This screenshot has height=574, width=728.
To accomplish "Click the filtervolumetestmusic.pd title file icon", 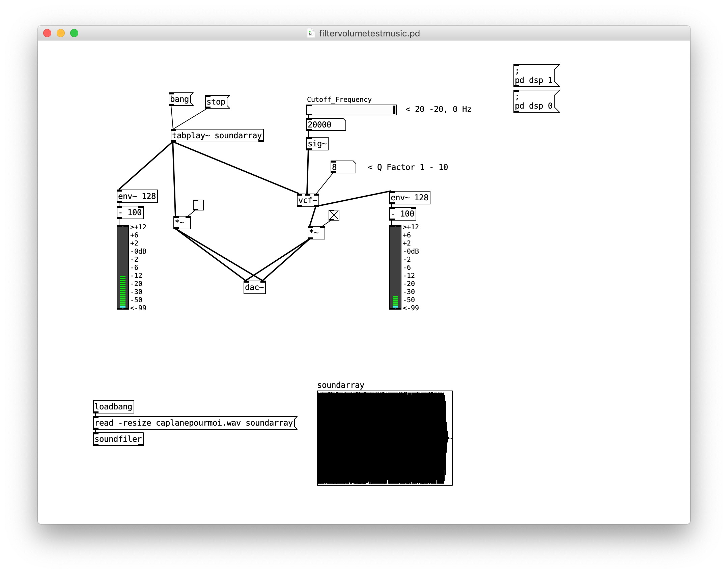I will coord(311,33).
